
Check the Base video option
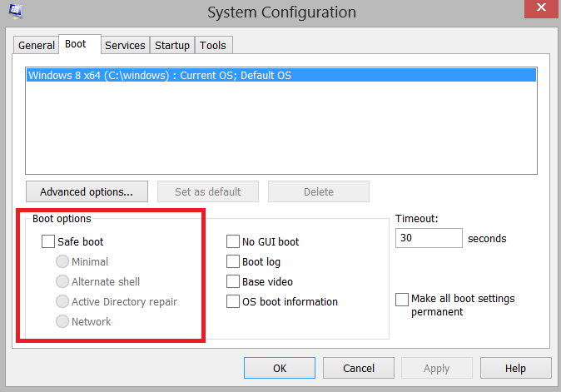[233, 281]
